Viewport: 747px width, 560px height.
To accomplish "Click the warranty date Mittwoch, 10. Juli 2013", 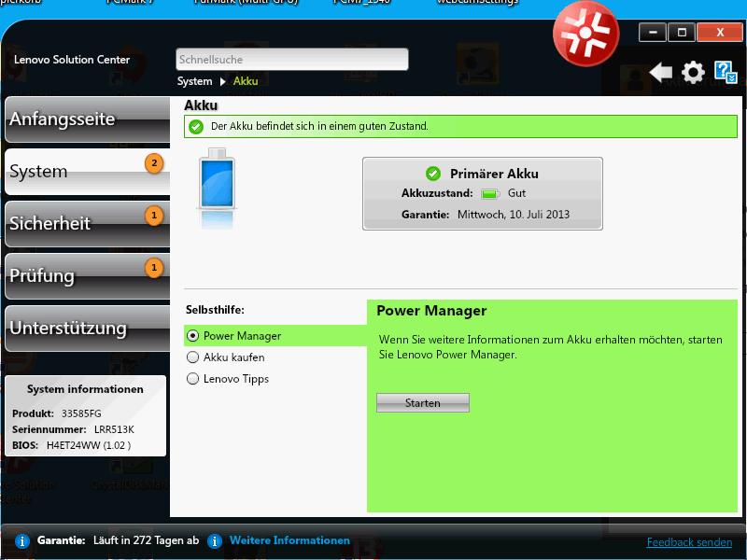I will tap(513, 215).
